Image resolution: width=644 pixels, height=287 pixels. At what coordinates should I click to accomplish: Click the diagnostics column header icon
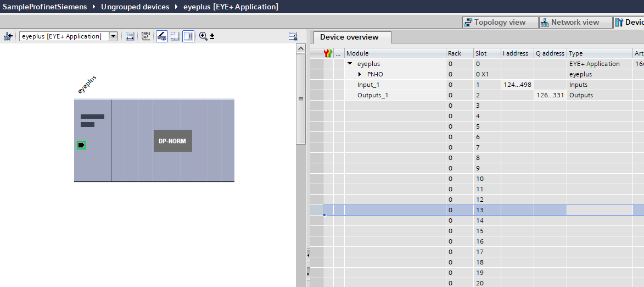click(328, 53)
